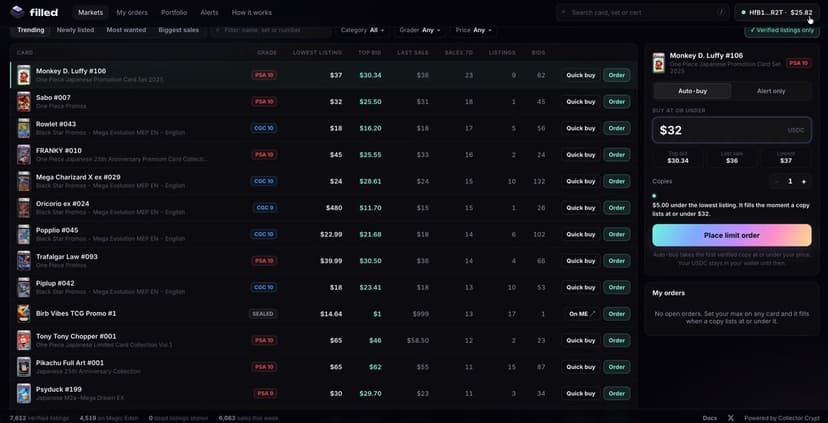Click Trafalgar Law #093 card thumbnail
The height and width of the screenshot is (423, 828).
24,261
